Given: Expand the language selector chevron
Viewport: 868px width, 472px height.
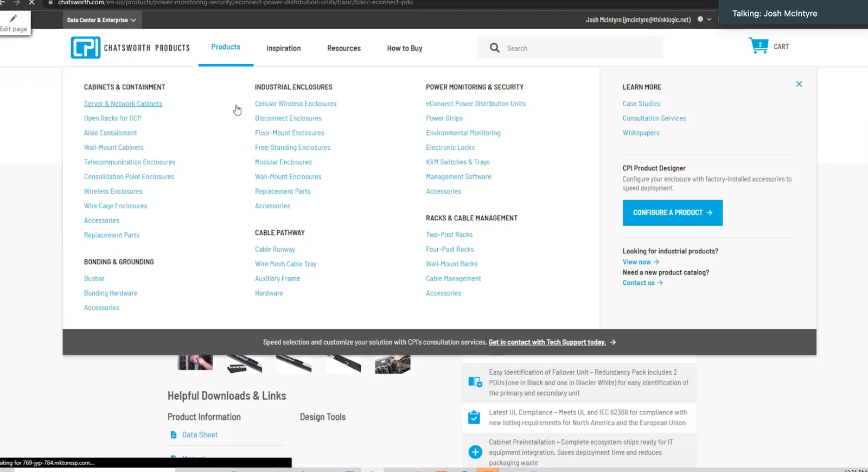Looking at the screenshot, I should tap(709, 19).
